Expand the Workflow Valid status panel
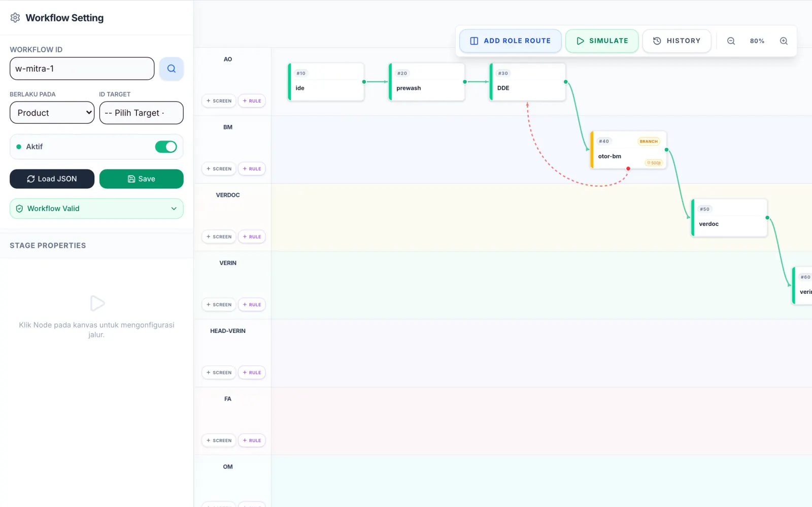This screenshot has height=507, width=812. point(96,209)
